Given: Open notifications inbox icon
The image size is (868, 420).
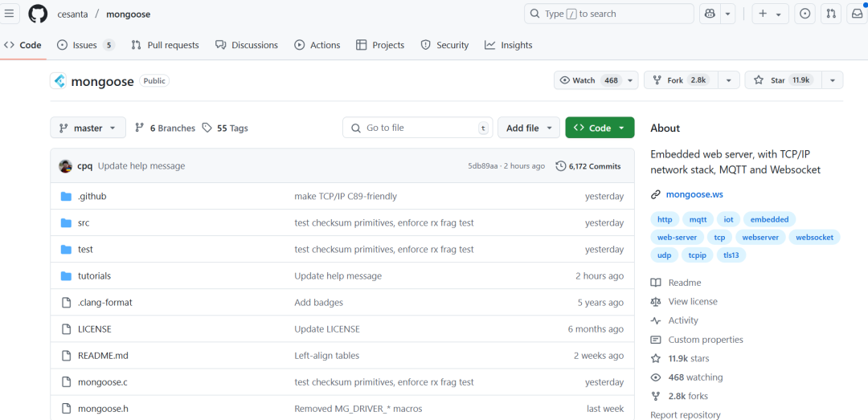Looking at the screenshot, I should pyautogui.click(x=857, y=14).
